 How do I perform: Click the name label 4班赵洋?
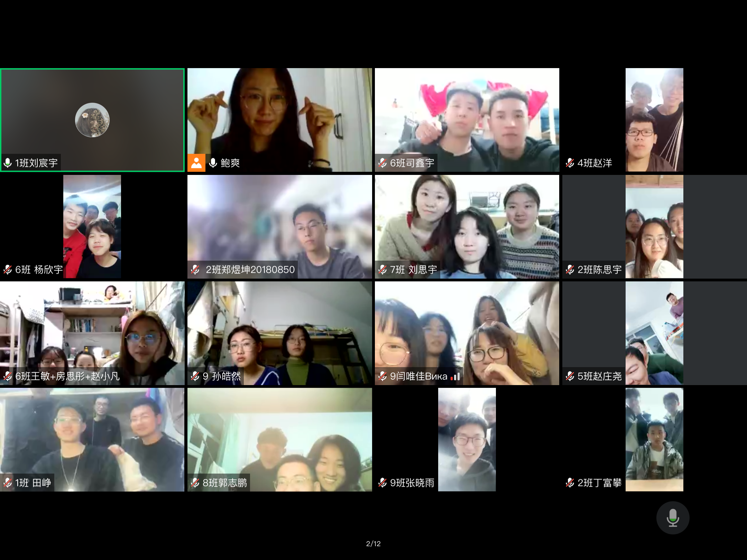coord(595,163)
